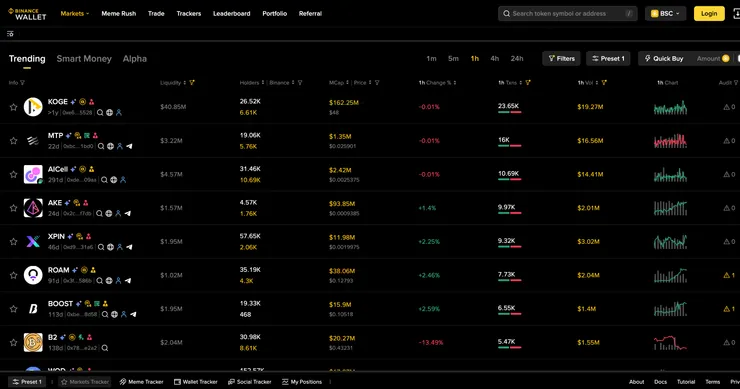The height and width of the screenshot is (389, 740).
Task: Open the sidebar settings toggle icon under logo
Action: (x=10, y=34)
